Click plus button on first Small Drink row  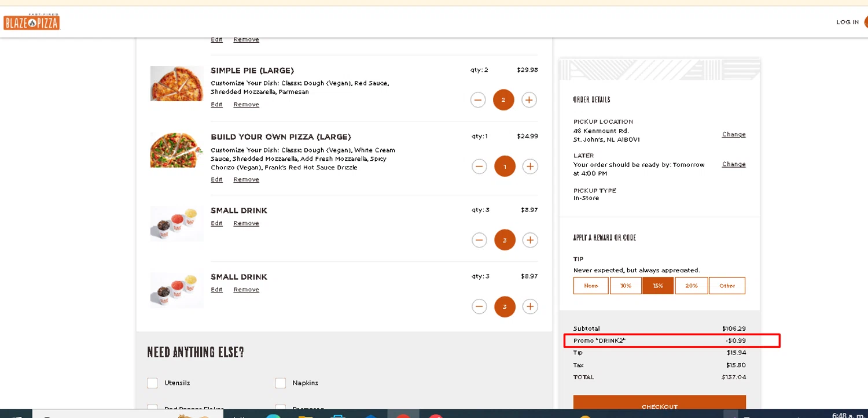(x=530, y=240)
